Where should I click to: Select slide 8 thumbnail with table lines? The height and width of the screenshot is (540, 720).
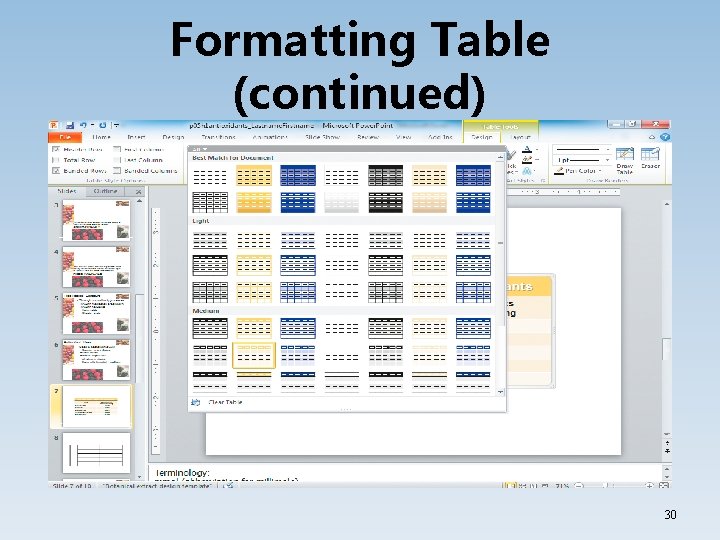point(96,453)
